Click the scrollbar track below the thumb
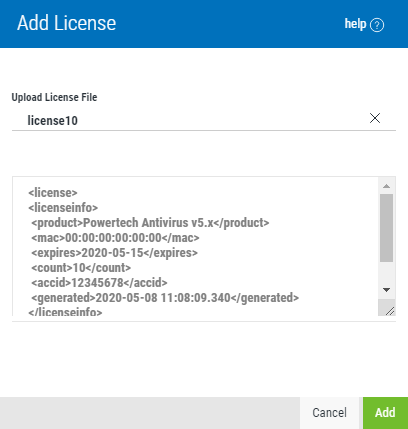 [386, 272]
